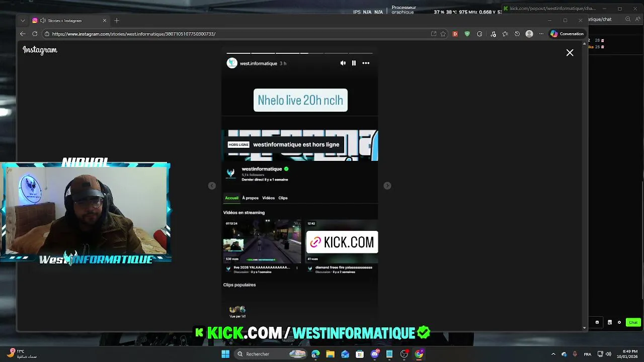Click the Rechercher taskbar search box
The height and width of the screenshot is (362, 644).
pos(271,354)
